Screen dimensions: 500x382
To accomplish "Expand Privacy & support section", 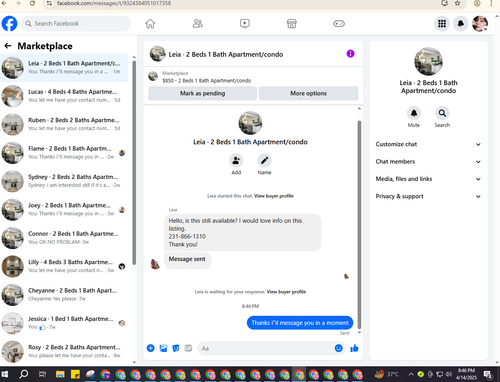I will pos(428,196).
